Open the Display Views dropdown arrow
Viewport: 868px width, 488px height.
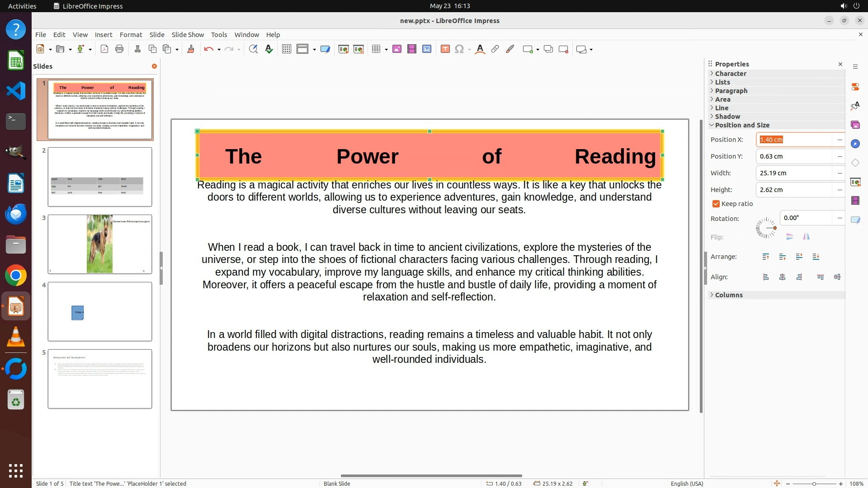[x=314, y=49]
